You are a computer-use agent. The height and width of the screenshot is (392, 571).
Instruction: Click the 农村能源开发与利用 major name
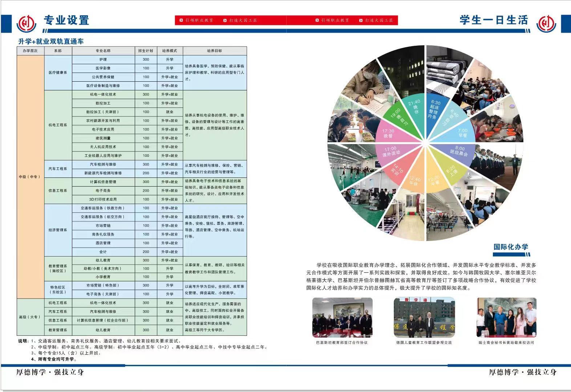click(103, 121)
